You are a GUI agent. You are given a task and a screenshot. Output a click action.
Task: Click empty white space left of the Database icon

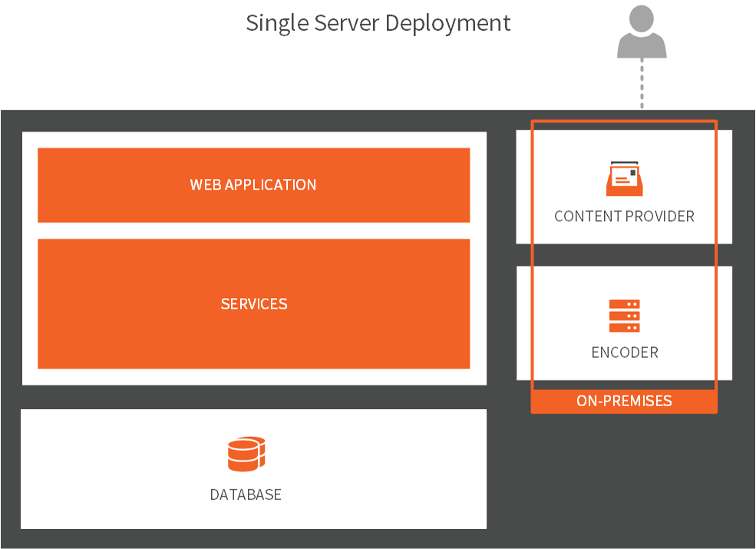pyautogui.click(x=115, y=468)
